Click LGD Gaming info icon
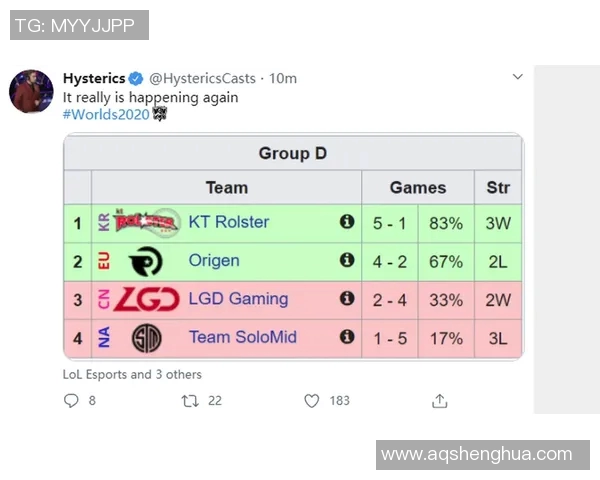This screenshot has width=600, height=480. 347,298
